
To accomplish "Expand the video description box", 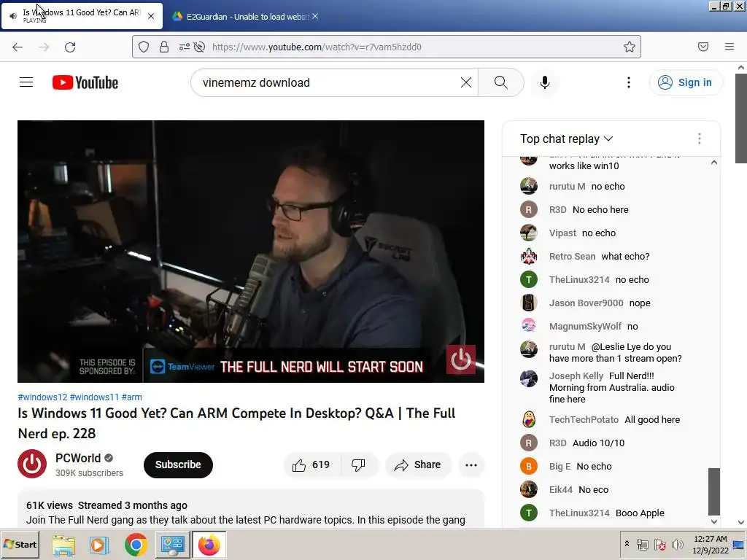I will point(251,508).
